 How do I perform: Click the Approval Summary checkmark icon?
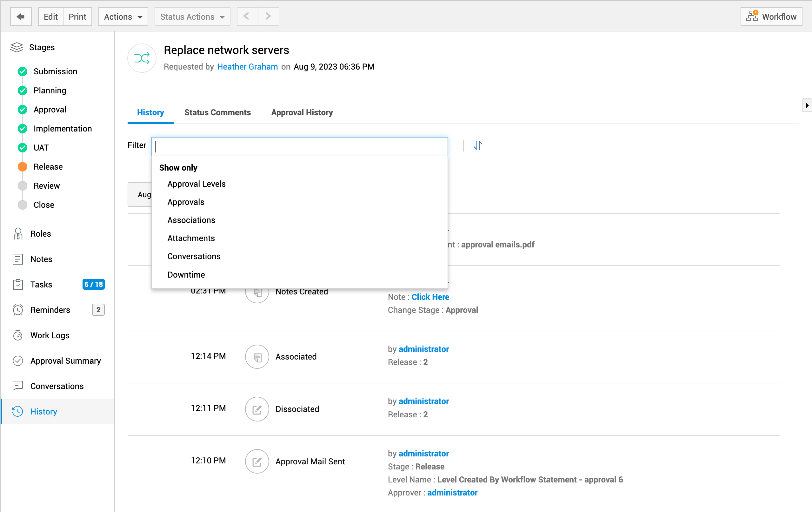[18, 360]
